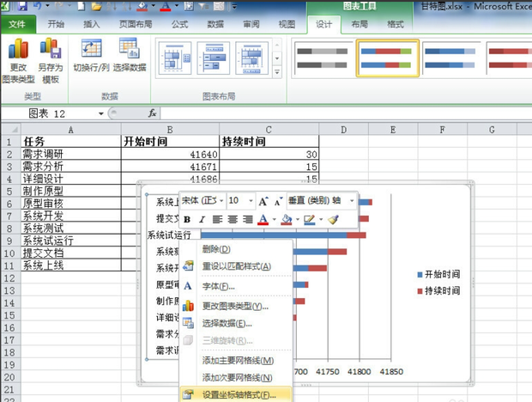Click the grow font icon
Viewport: 532px width, 402px height.
click(263, 201)
